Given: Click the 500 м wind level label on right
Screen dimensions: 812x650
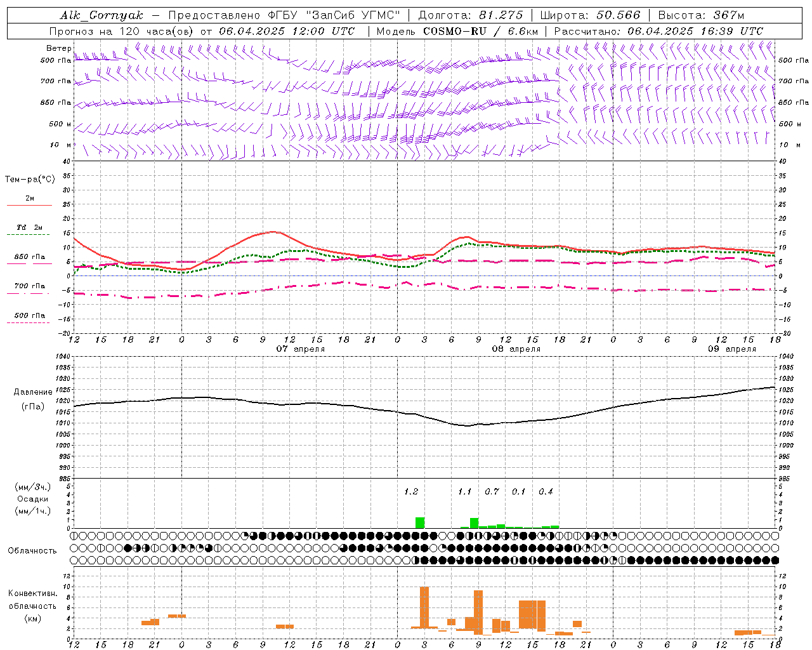Looking at the screenshot, I should (790, 124).
